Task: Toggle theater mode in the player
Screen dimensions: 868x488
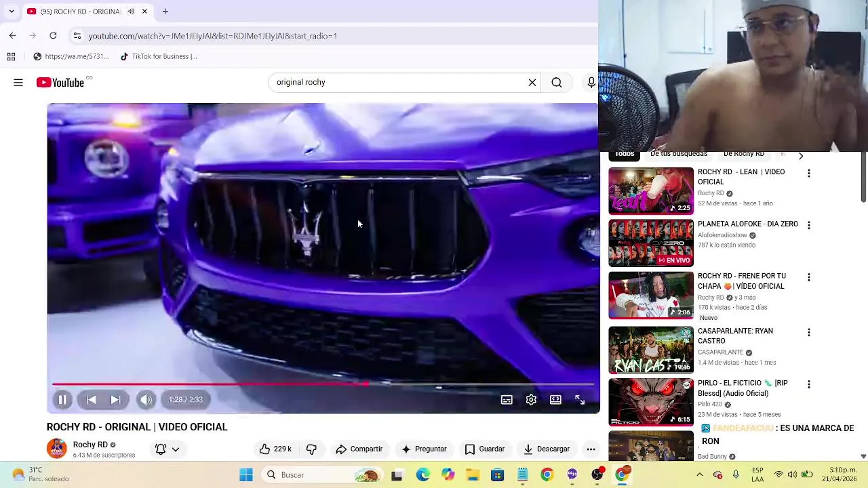Action: pyautogui.click(x=555, y=400)
